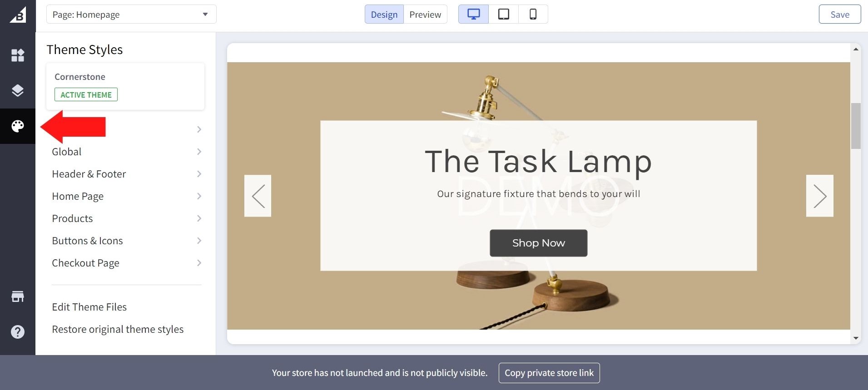868x390 pixels.
Task: Click the BigCommerce logo icon
Action: (x=18, y=15)
